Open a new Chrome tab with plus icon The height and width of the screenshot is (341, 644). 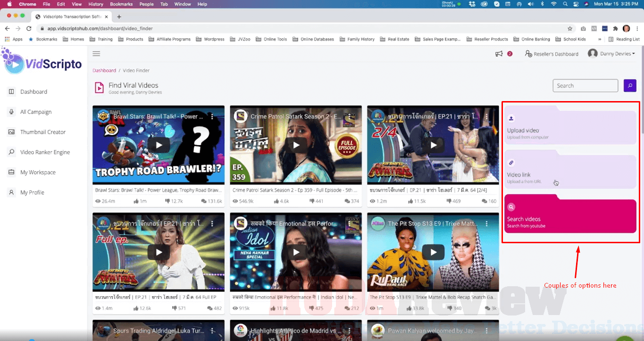pyautogui.click(x=119, y=17)
